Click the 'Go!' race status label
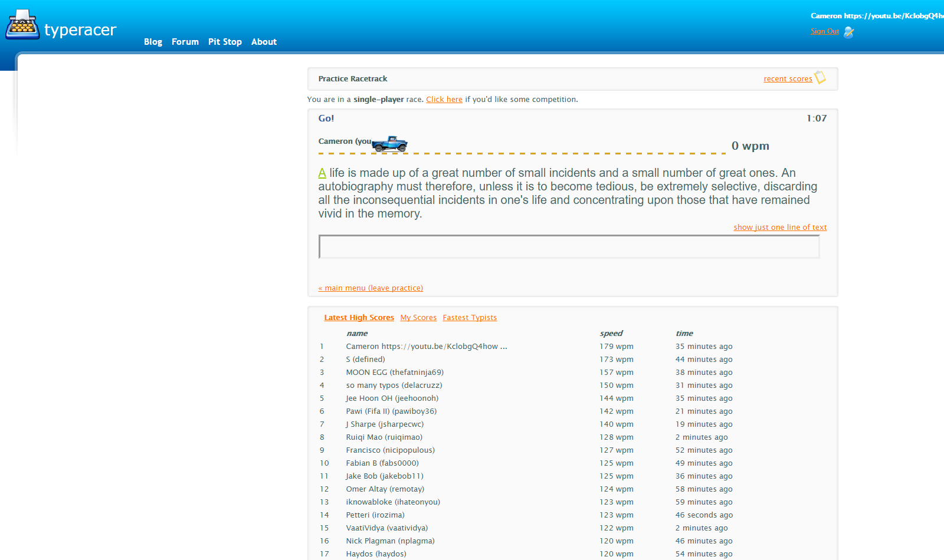Viewport: 944px width, 560px height. [326, 118]
